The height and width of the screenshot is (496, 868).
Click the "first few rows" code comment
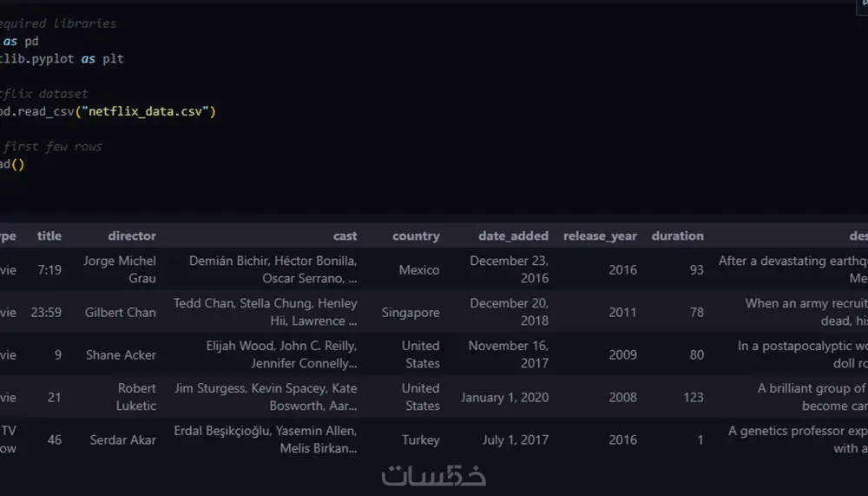point(53,147)
